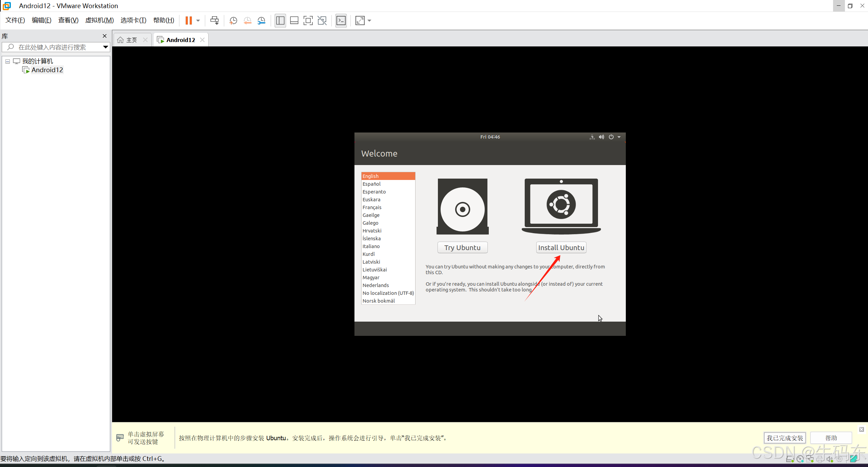Collapse the 我的计算机 tree node
Viewport: 868px width, 467px height.
(7, 61)
